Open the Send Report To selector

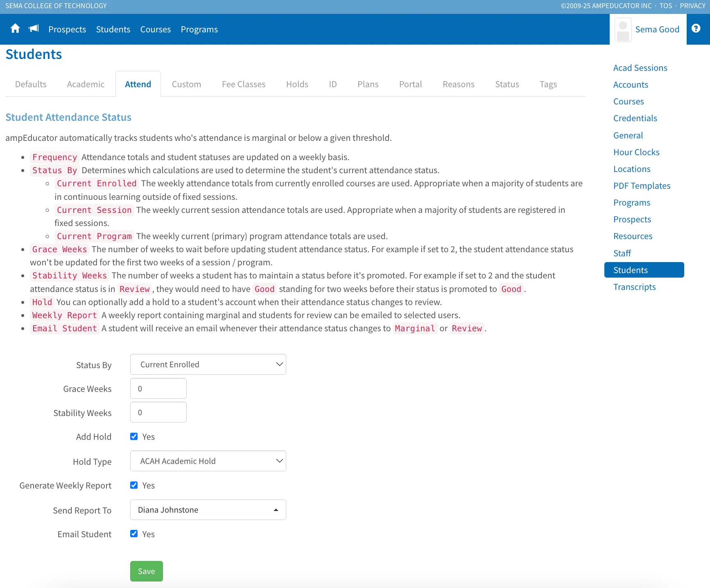pyautogui.click(x=208, y=510)
